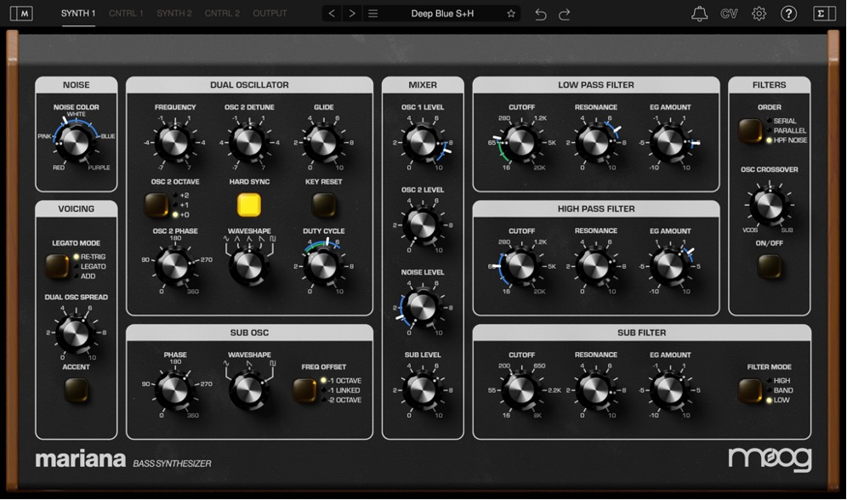
Task: Click the OSC 2 Detune knob
Action: pos(248,142)
